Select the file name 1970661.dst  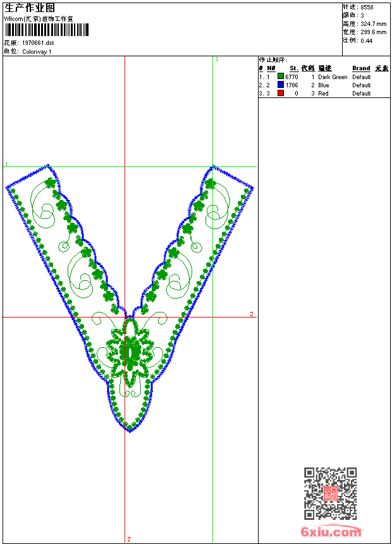(38, 43)
